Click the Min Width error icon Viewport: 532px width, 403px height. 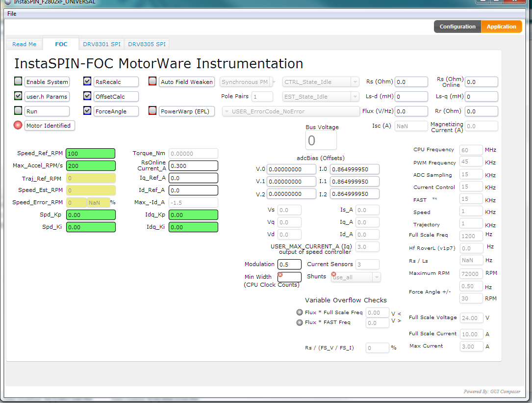tap(280, 274)
